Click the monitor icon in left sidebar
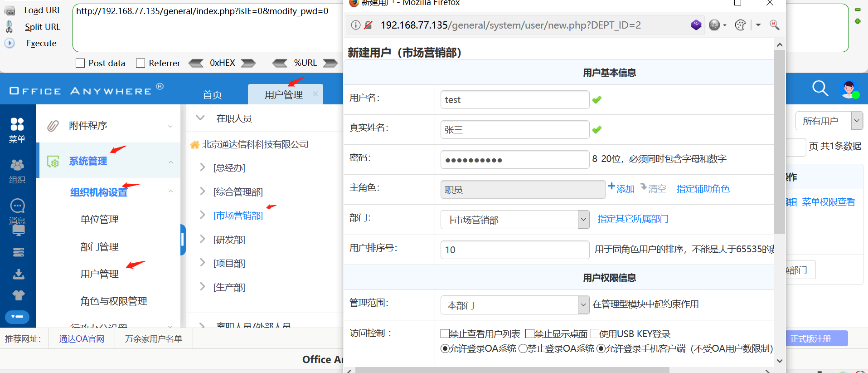The height and width of the screenshot is (373, 868). (19, 231)
